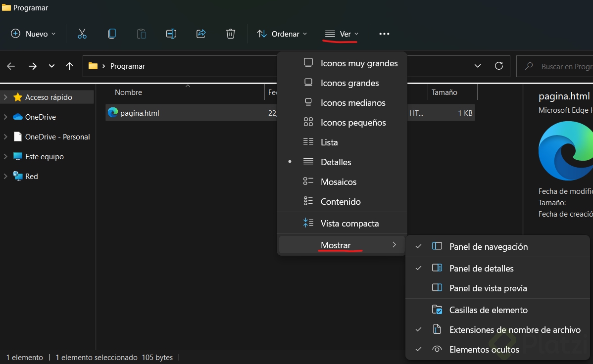The image size is (593, 364).
Task: Click the Up navigation arrow icon
Action: click(69, 66)
